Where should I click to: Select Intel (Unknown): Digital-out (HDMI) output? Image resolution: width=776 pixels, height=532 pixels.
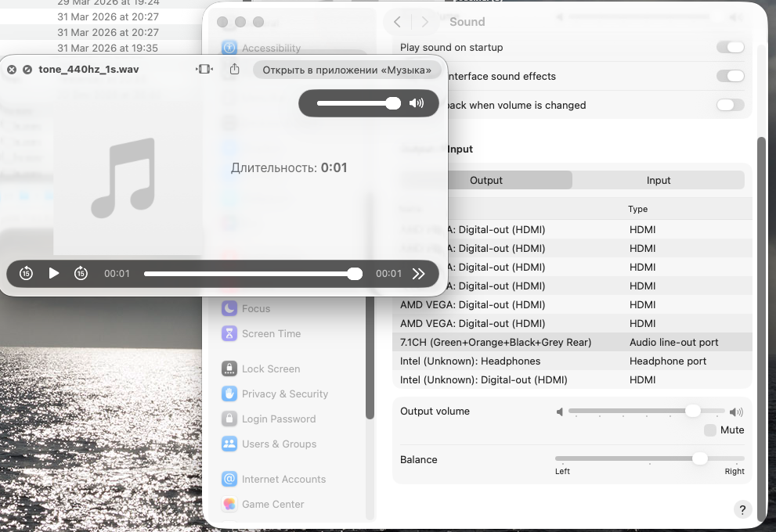coord(572,379)
